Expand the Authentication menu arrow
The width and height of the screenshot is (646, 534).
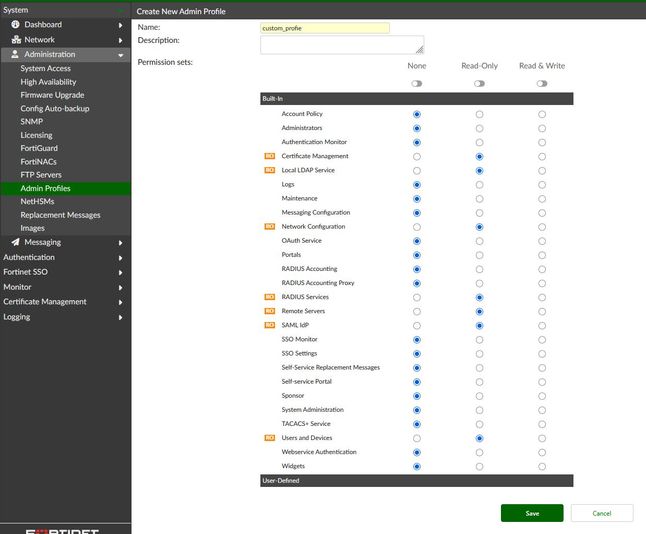coord(120,258)
